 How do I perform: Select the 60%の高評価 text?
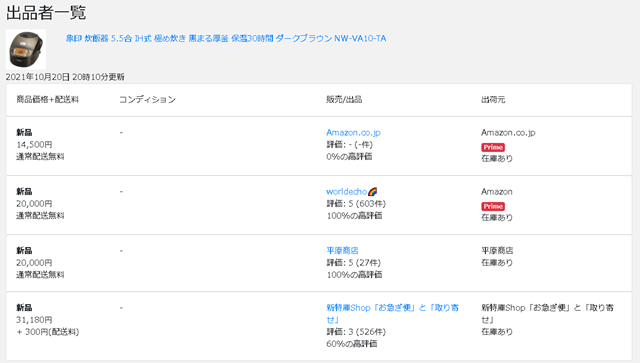[x=351, y=344]
